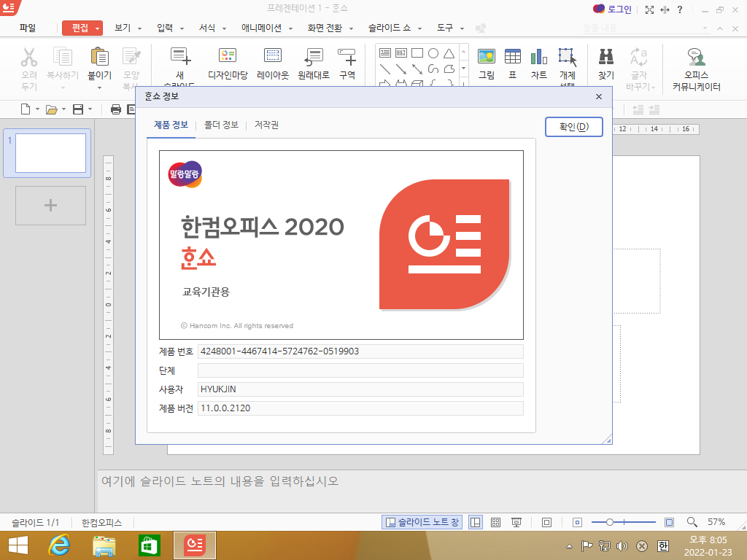Open Windows Store from the taskbar
Screen dimensions: 747x560
pyautogui.click(x=149, y=545)
